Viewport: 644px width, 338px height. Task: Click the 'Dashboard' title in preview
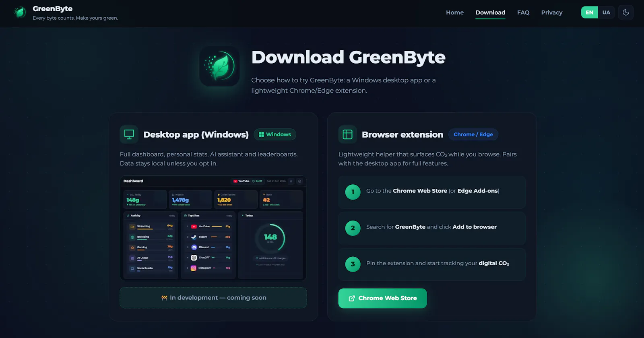[x=133, y=181]
